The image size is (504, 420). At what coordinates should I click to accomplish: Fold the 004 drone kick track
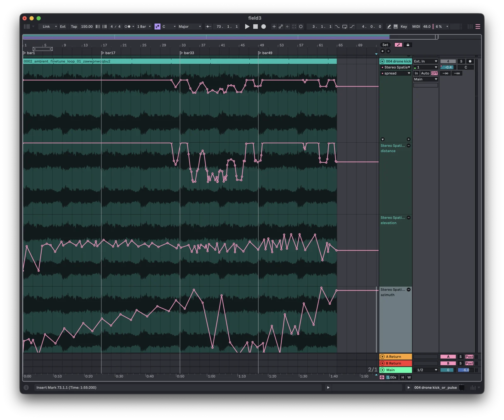382,61
